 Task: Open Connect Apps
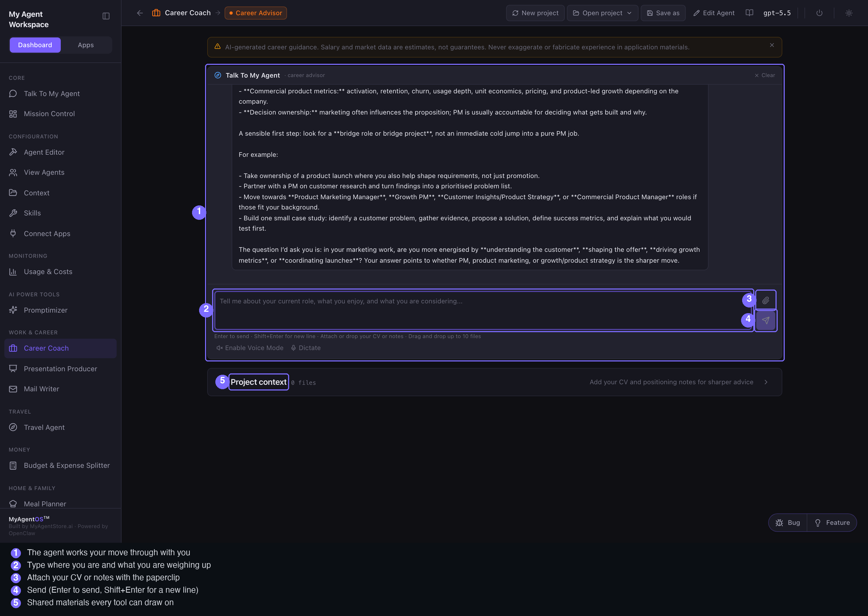61,234
